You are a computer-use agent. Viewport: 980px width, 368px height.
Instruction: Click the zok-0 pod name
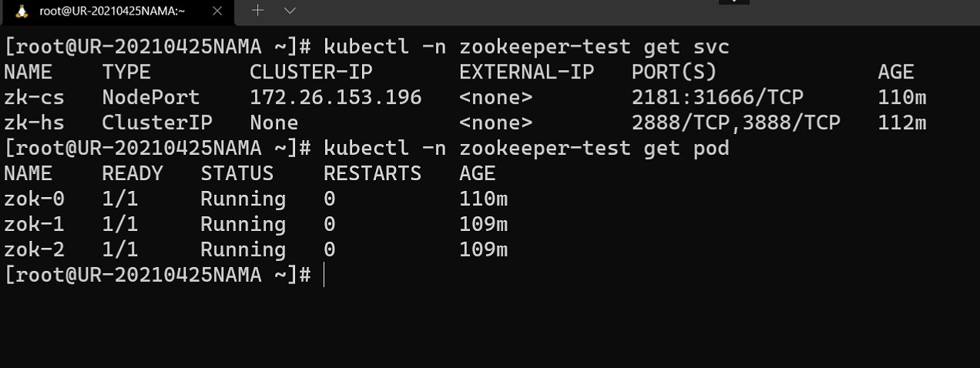pos(34,199)
